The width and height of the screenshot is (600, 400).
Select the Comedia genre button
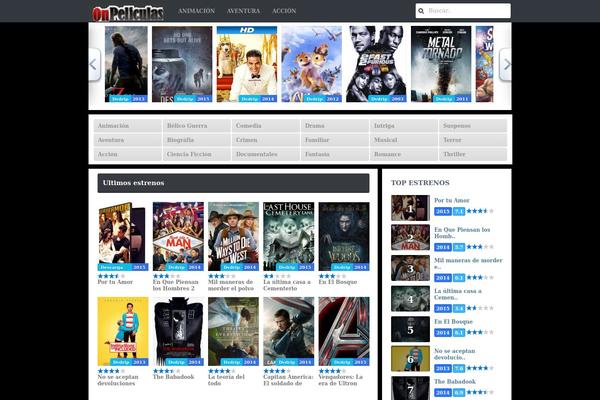266,126
